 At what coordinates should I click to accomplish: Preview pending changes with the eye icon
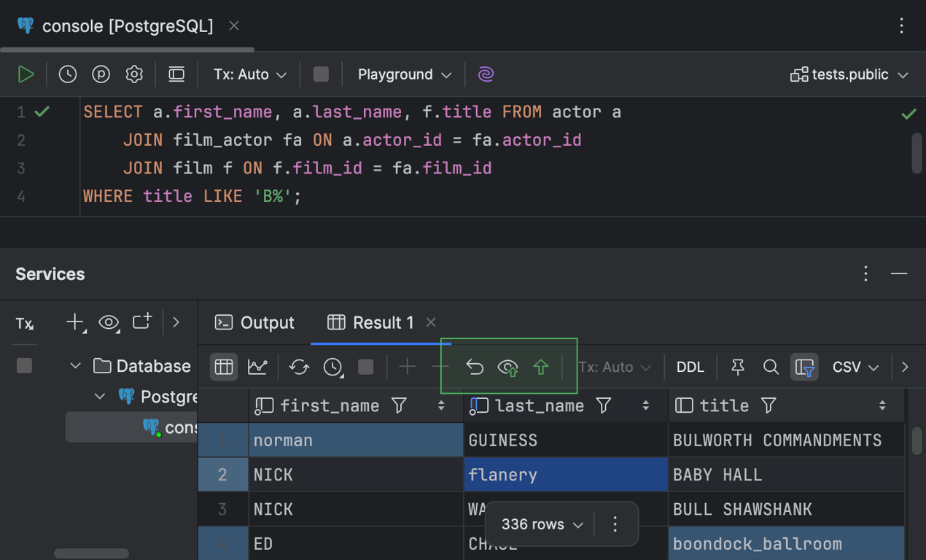click(x=507, y=367)
